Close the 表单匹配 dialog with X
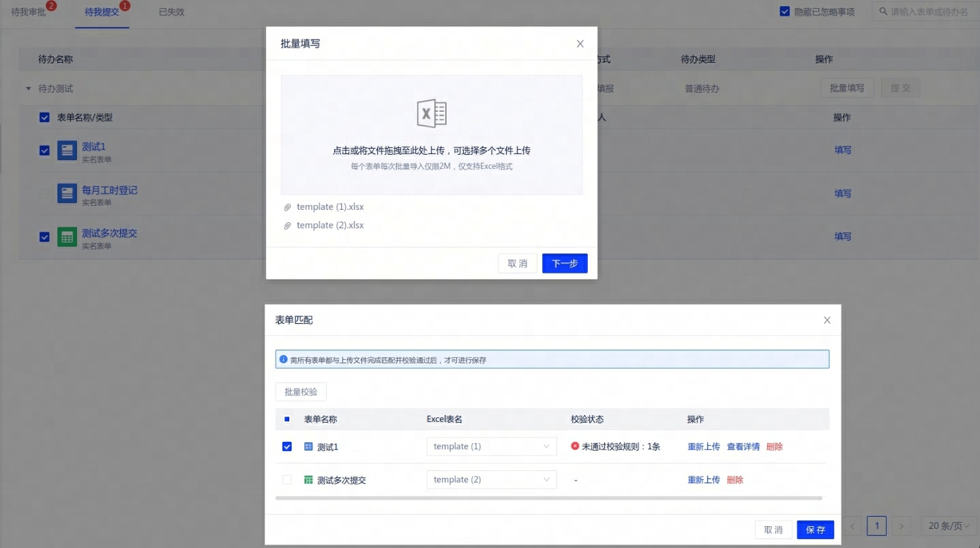Viewport: 980px width, 548px height. click(827, 320)
